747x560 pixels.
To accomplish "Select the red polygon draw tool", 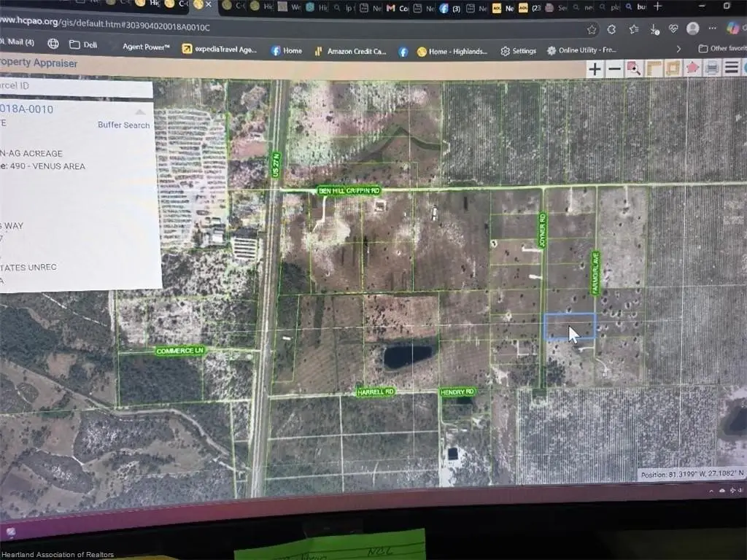I will (692, 69).
